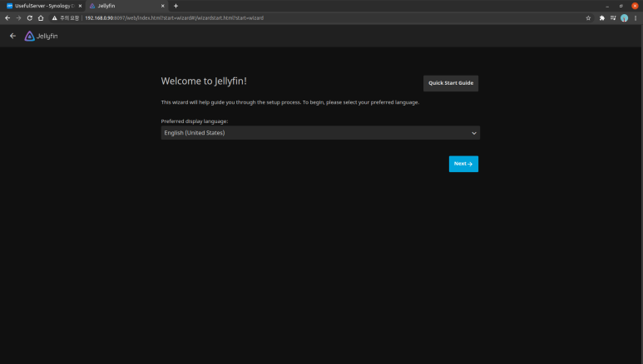Click the Preferred display language label
The width and height of the screenshot is (643, 364).
195,121
